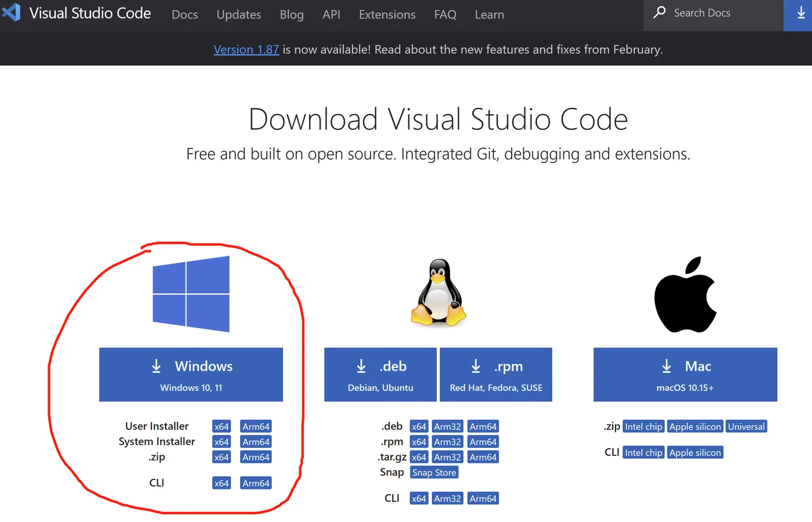812x522 pixels.
Task: Select Mac .zip Apple silicon download
Action: pyautogui.click(x=695, y=426)
